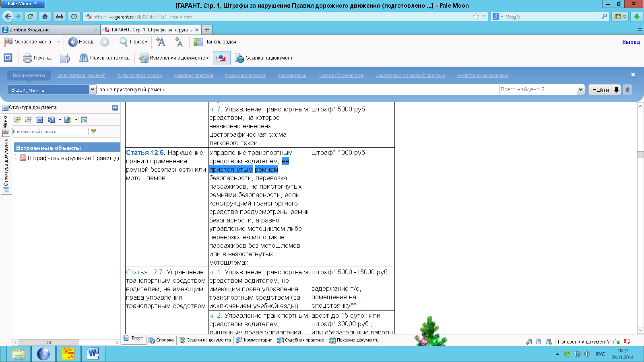Open Энциклопедии решений search category

(x=81, y=75)
